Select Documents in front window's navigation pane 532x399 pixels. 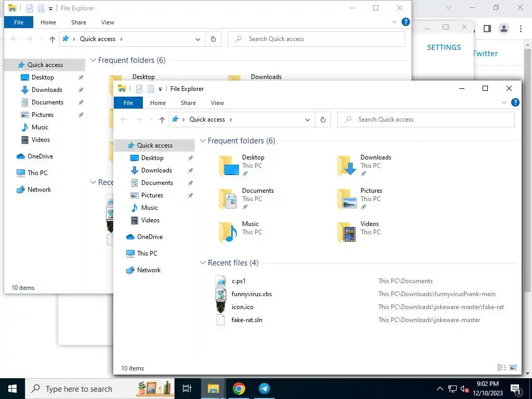157,183
